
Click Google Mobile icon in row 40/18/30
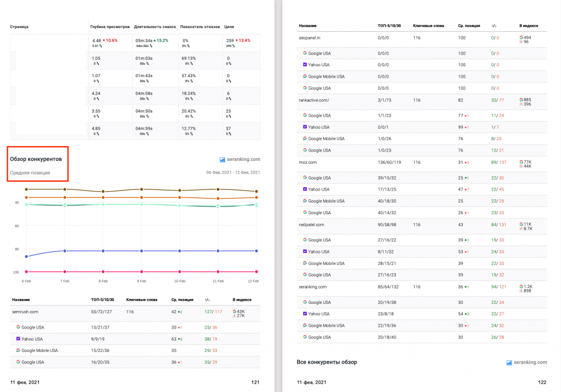305,200
